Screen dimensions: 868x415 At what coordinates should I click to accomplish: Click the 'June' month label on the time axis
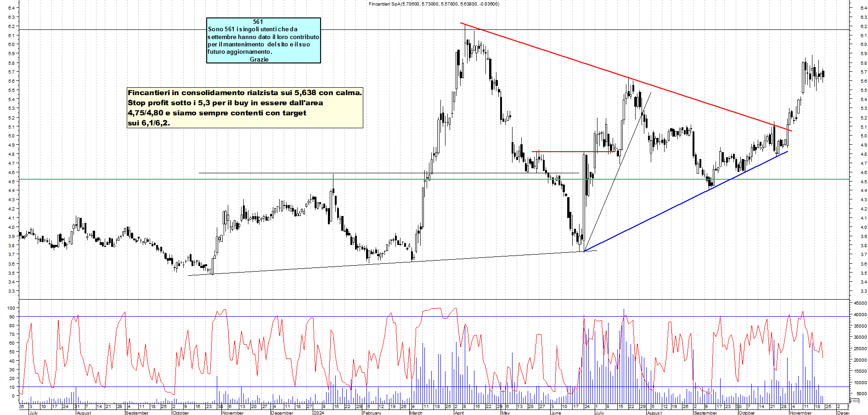coord(556,413)
